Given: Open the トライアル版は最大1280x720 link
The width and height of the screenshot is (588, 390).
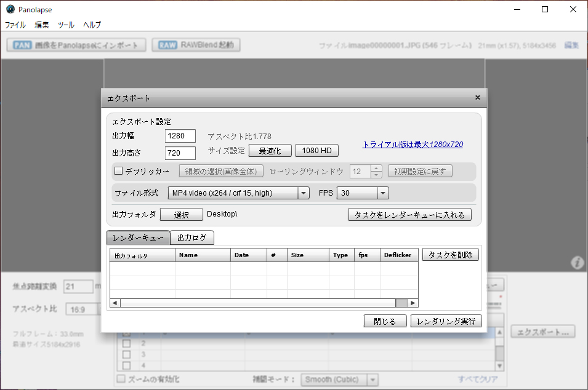Looking at the screenshot, I should 413,145.
